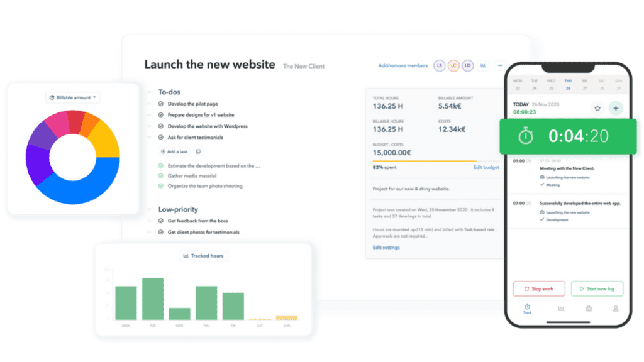Tap the Start new log button
The height and width of the screenshot is (362, 644).
tap(597, 289)
